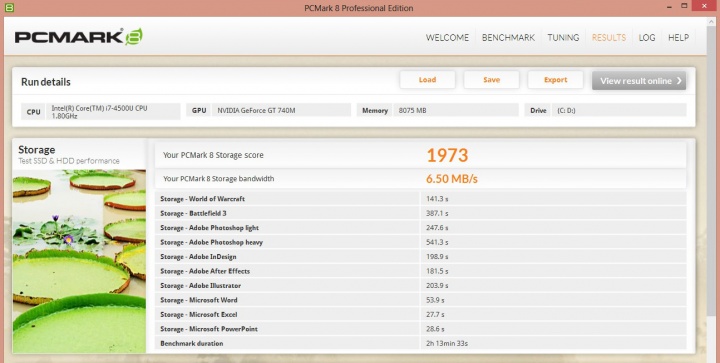Open the LOG tab
This screenshot has height=363, width=720.
[647, 38]
